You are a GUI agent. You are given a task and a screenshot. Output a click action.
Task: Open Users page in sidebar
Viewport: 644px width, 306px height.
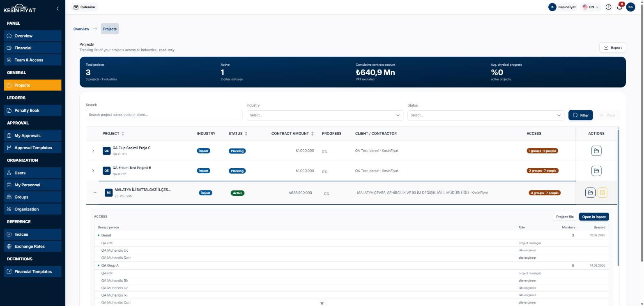[33, 173]
